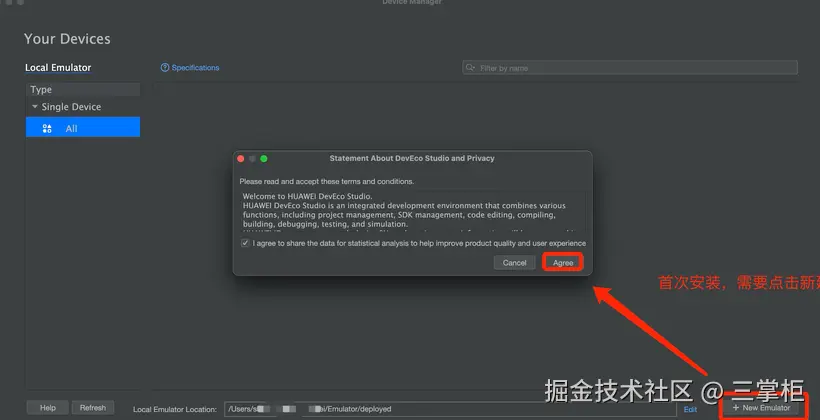The width and height of the screenshot is (820, 420).
Task: Click Cancel in the privacy statement dialog
Action: click(x=514, y=263)
